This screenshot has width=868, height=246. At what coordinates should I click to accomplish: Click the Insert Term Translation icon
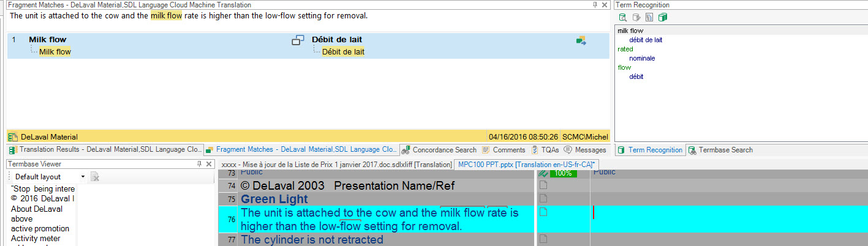click(x=636, y=17)
